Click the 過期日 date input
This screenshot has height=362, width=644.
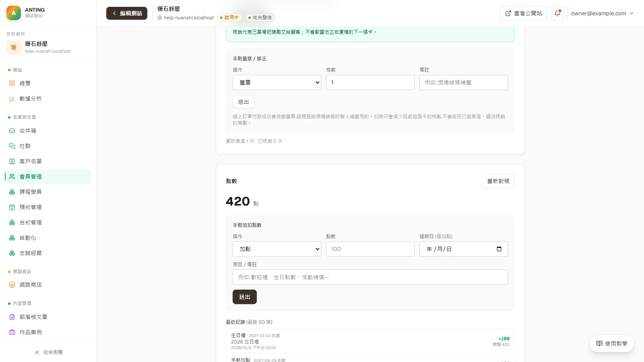pyautogui.click(x=464, y=249)
